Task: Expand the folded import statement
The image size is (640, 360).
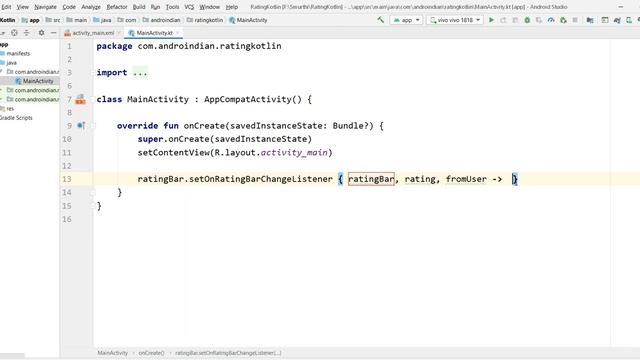Action: click(x=140, y=73)
